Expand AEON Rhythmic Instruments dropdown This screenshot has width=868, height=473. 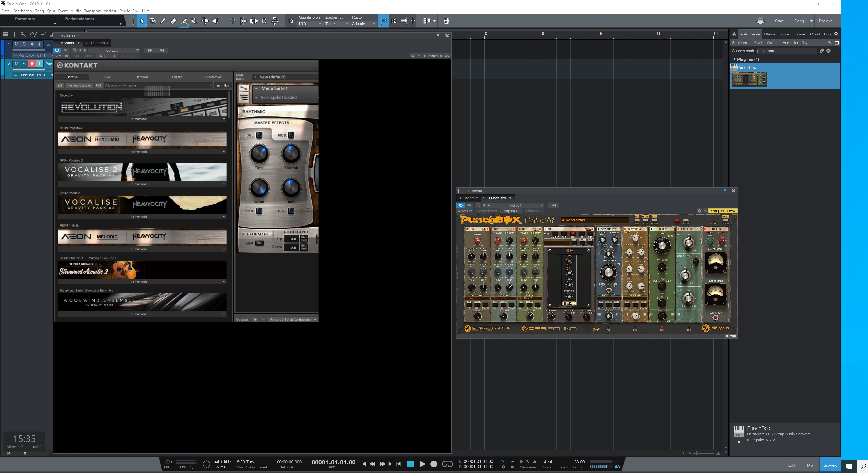click(x=224, y=152)
